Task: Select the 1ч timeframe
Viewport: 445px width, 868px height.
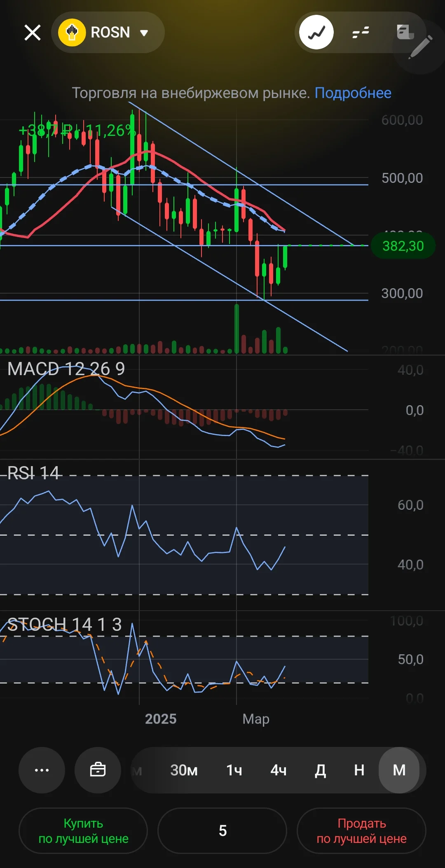Action: (x=234, y=770)
